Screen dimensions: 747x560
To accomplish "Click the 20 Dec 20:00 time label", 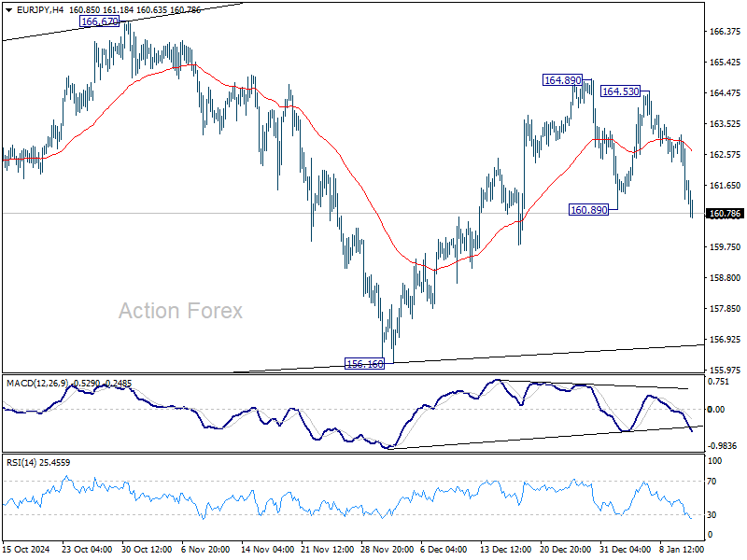I will coord(566,550).
